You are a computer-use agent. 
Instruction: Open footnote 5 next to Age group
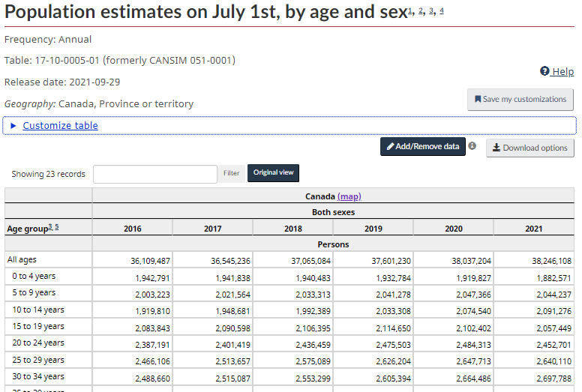[57, 226]
